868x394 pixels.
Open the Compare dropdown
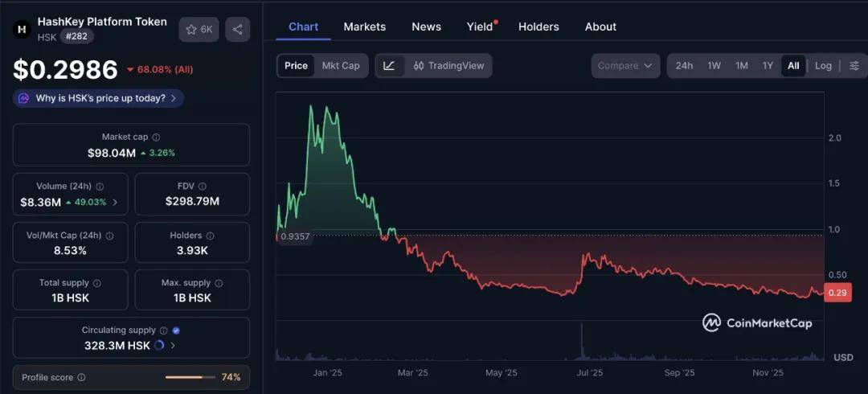(x=625, y=66)
